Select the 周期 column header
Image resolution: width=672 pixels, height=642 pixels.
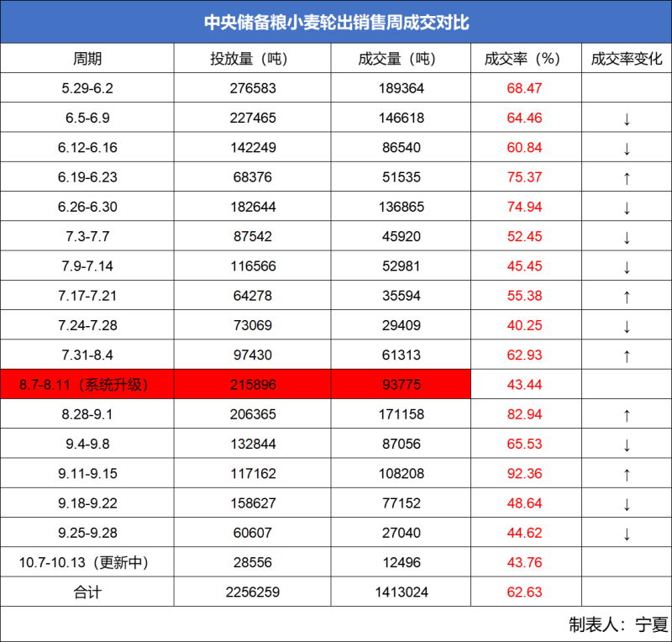pyautogui.click(x=87, y=58)
